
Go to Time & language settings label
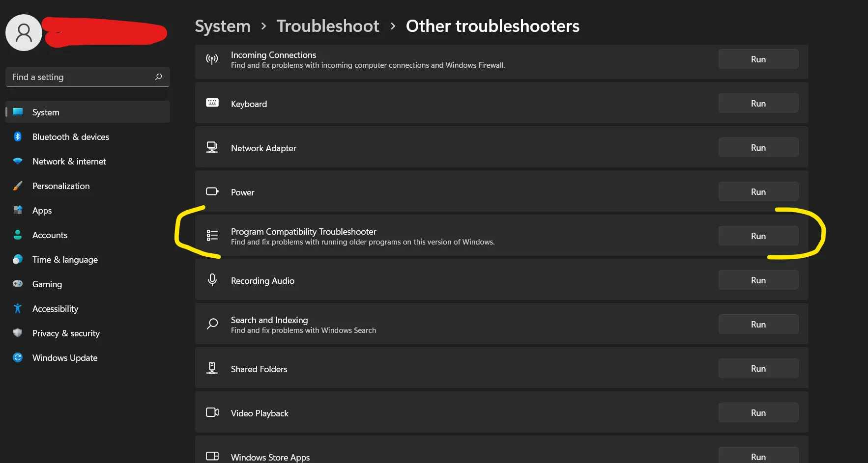point(65,260)
